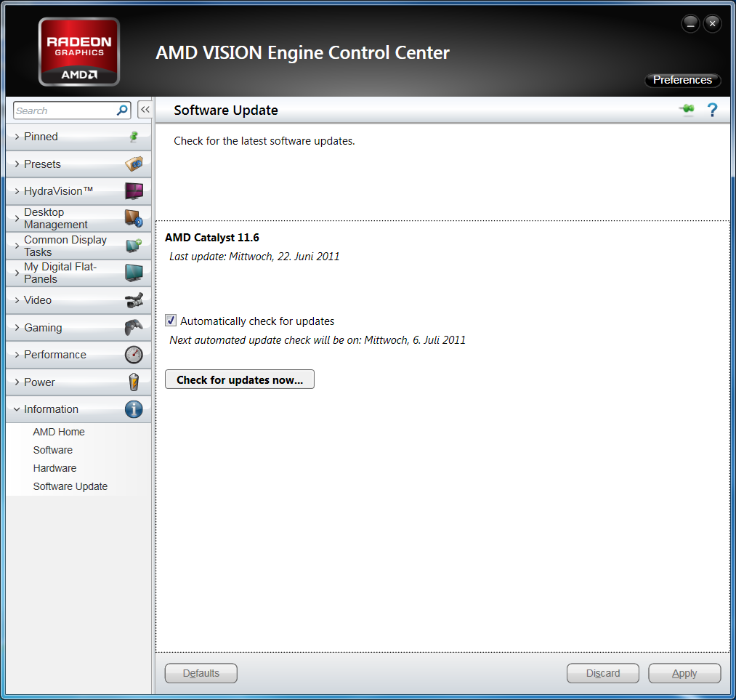
Task: Collapse the sidebar with double-arrow button
Action: 145,110
